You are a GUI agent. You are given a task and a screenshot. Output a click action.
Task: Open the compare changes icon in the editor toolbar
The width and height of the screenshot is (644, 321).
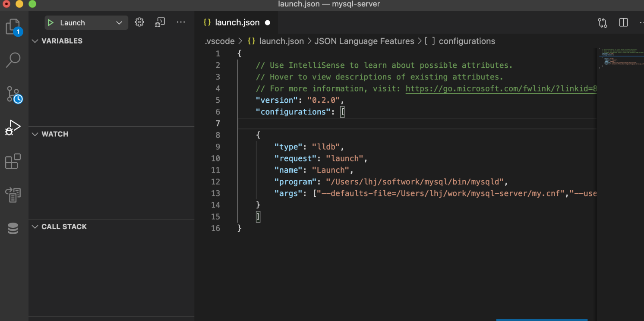pos(603,23)
